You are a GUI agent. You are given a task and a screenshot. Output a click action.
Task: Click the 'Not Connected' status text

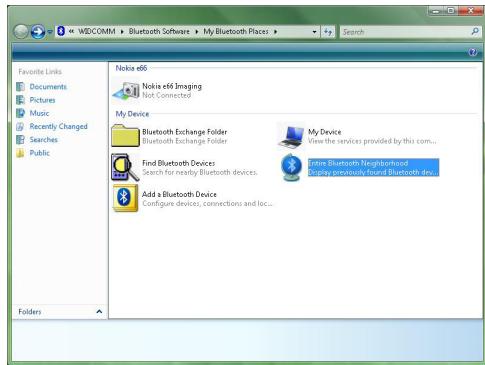tap(167, 95)
